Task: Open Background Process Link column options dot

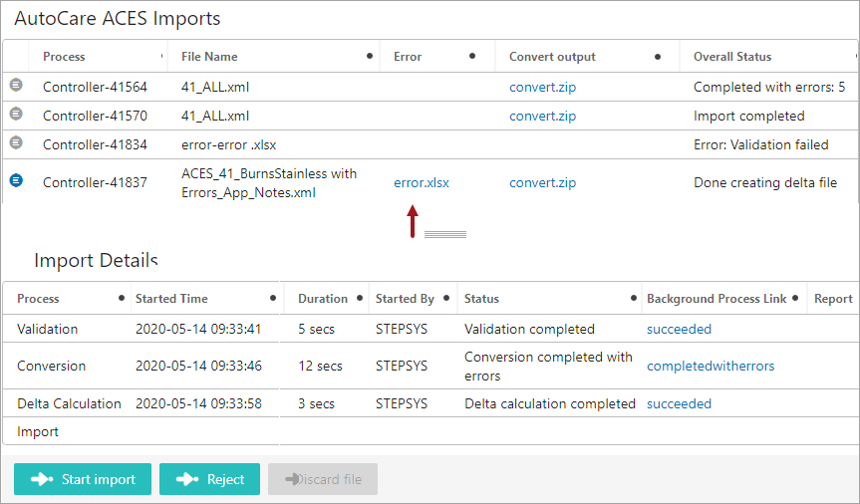Action: [x=795, y=298]
